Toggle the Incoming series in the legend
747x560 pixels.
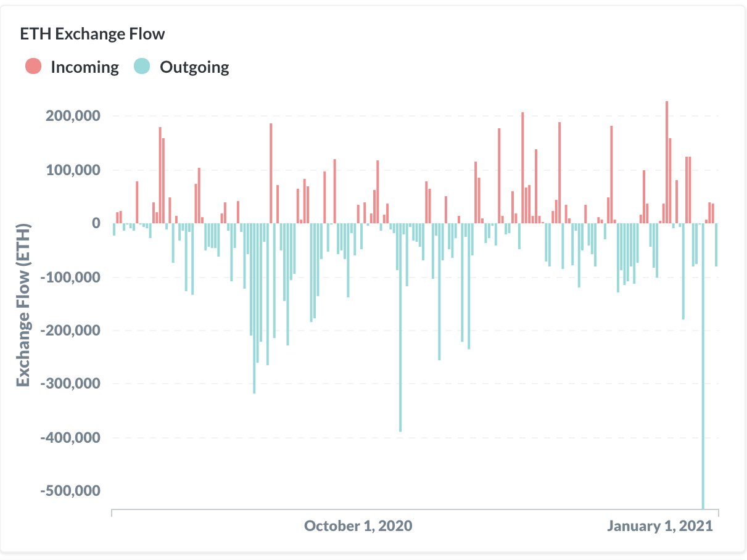tap(72, 67)
